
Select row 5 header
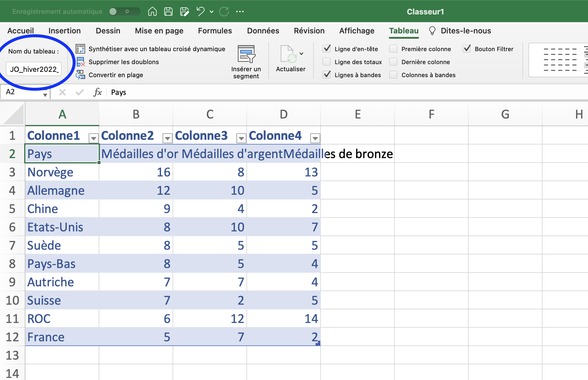point(12,209)
